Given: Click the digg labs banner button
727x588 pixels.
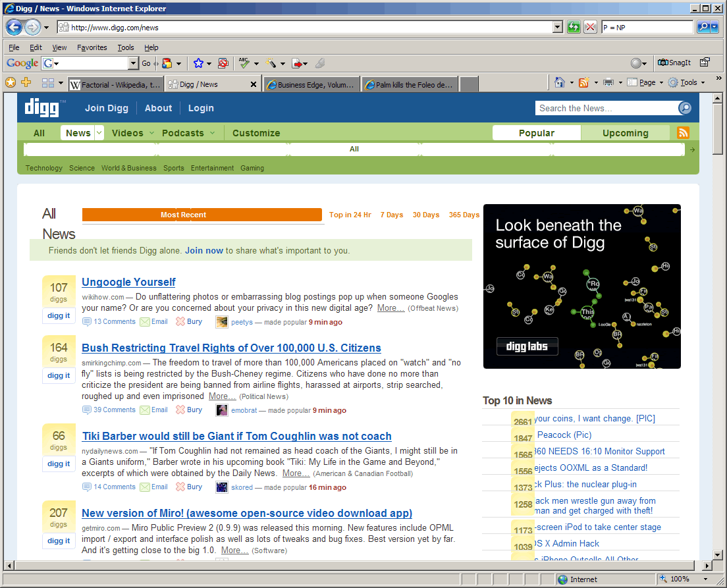Looking at the screenshot, I should pos(527,346).
